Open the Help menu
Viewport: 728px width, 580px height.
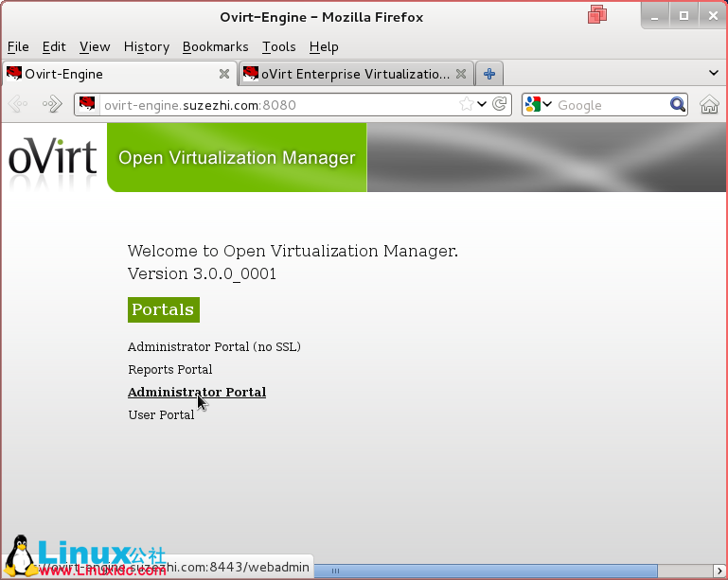(324, 47)
